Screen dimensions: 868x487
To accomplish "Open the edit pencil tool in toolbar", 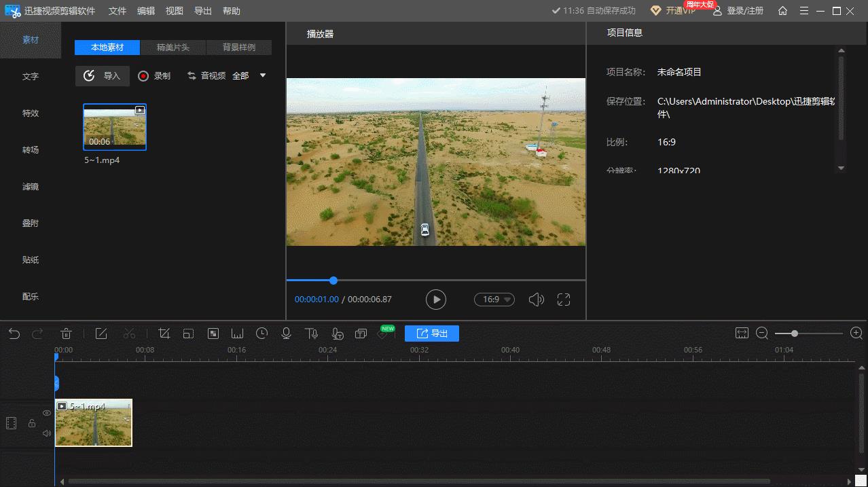I will tap(101, 333).
